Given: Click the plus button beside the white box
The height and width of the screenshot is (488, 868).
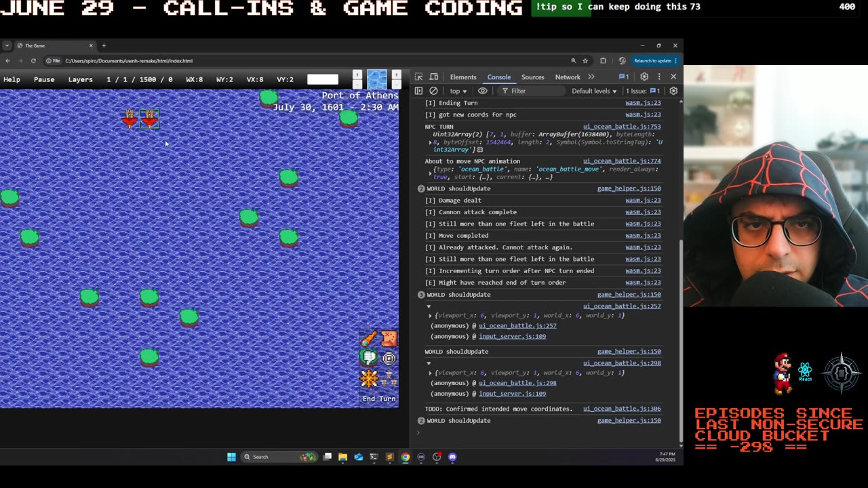Looking at the screenshot, I should coord(357,75).
